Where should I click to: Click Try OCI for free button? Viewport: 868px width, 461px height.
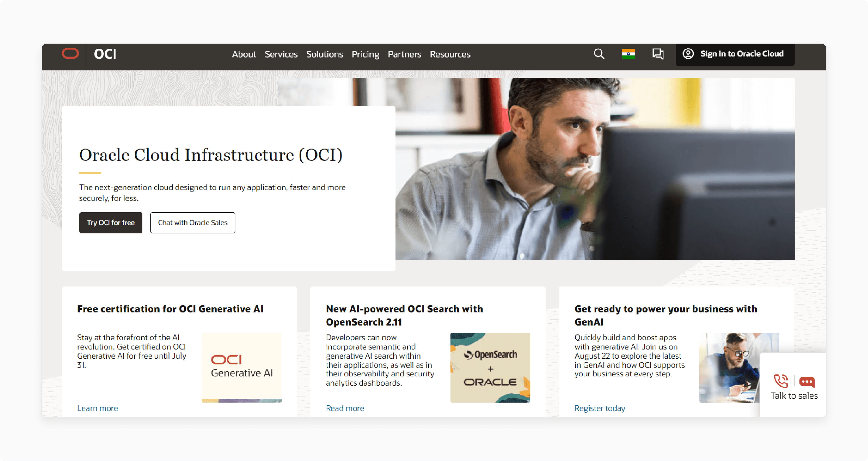click(110, 223)
